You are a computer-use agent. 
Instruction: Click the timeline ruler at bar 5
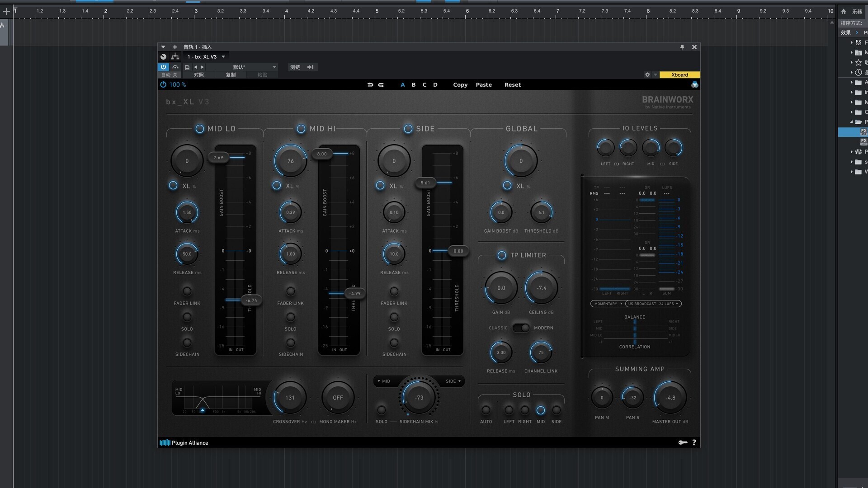[377, 11]
